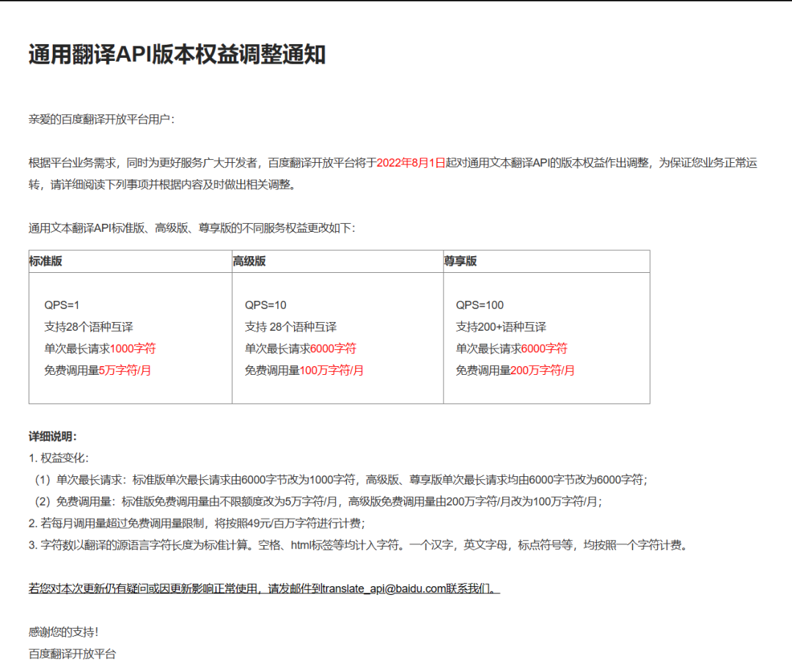Image resolution: width=792 pixels, height=672 pixels.
Task: Click the page title 通用翻译API版本权益调整通知
Action: tap(177, 54)
